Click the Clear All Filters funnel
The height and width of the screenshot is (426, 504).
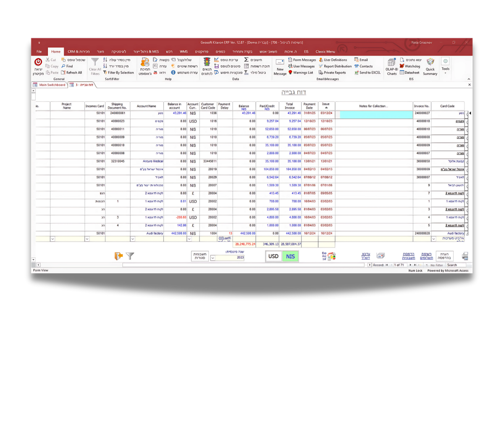pyautogui.click(x=95, y=66)
